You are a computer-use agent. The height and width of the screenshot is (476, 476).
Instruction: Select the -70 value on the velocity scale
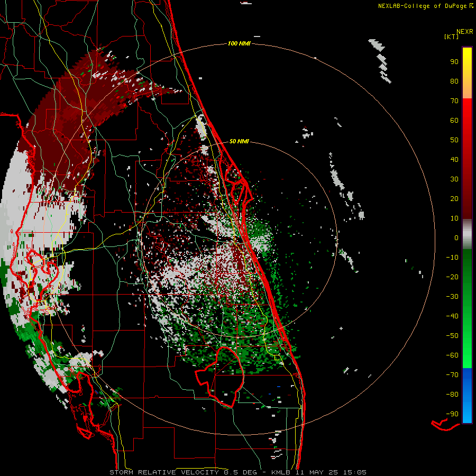[x=452, y=375]
